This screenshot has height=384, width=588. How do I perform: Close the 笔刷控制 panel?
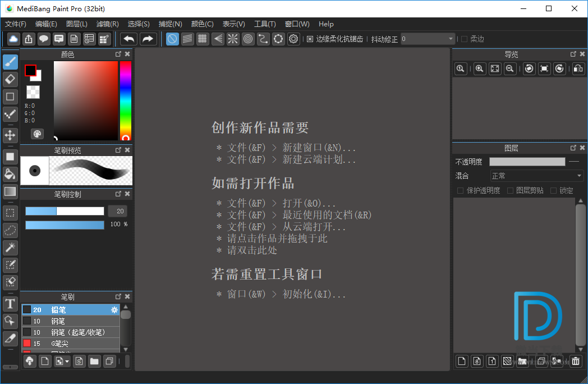coord(127,194)
